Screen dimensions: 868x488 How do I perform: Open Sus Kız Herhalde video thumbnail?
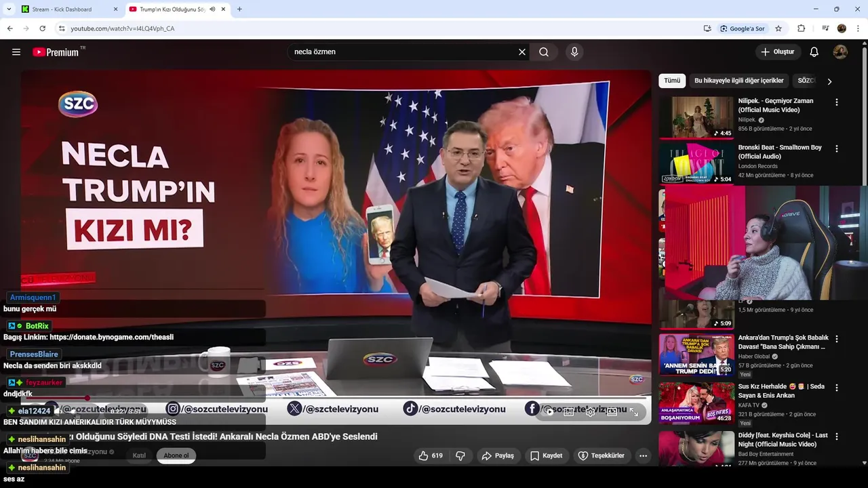(696, 403)
